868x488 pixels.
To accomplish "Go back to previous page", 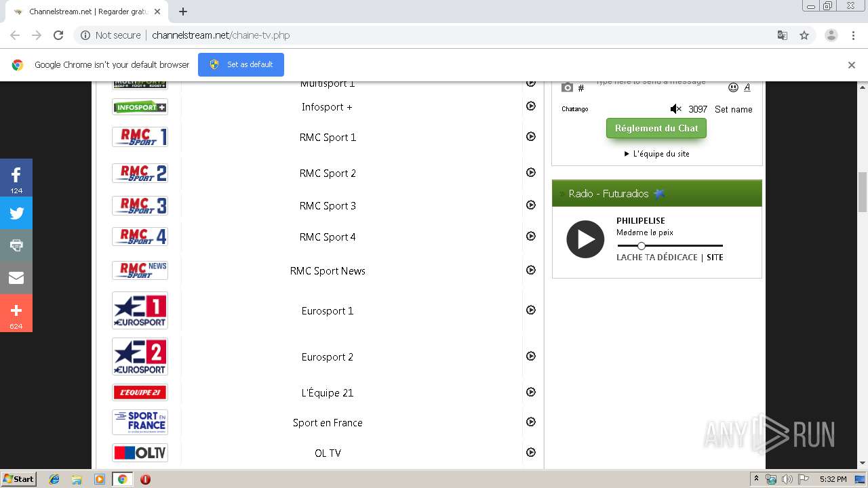I will (15, 35).
